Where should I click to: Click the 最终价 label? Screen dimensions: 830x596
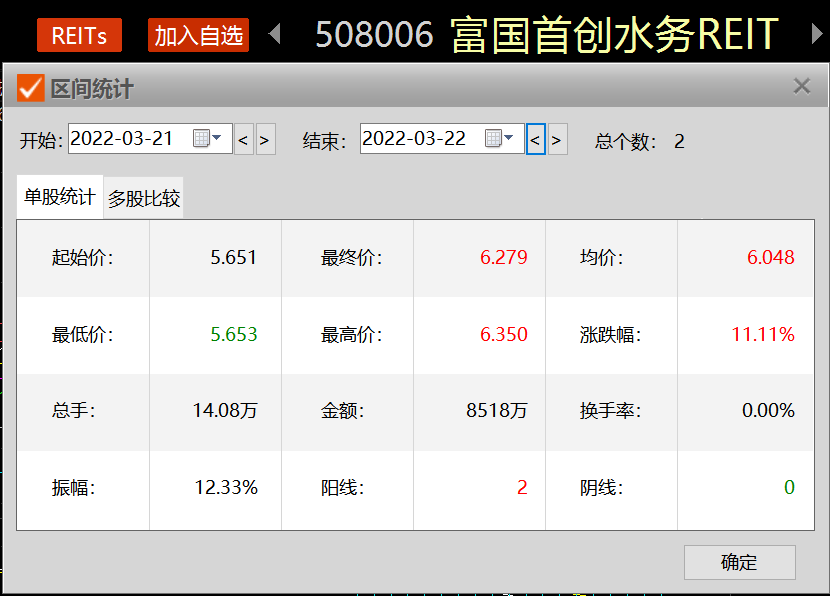351,258
